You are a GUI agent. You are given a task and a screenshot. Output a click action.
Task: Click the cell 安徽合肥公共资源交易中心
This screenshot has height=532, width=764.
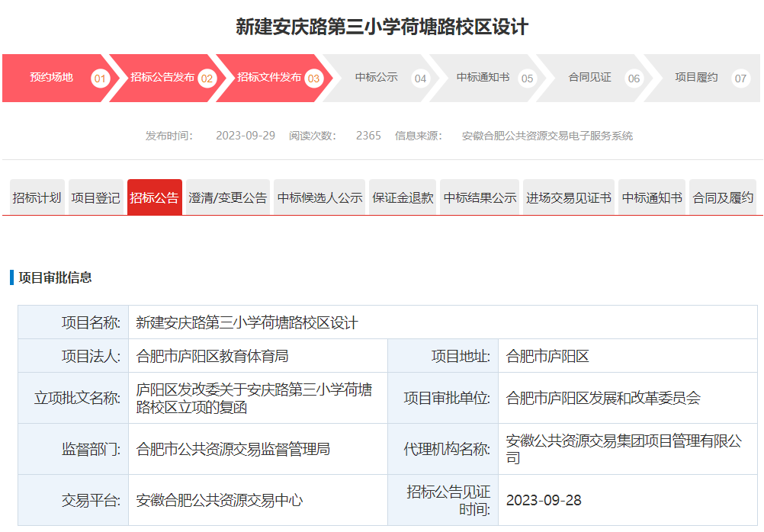click(258, 500)
